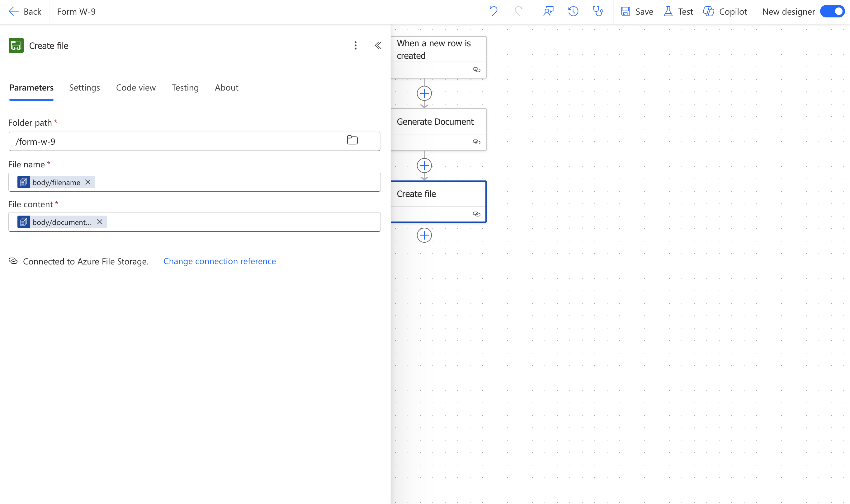Redo the last change
The width and height of the screenshot is (850, 504).
(x=518, y=11)
